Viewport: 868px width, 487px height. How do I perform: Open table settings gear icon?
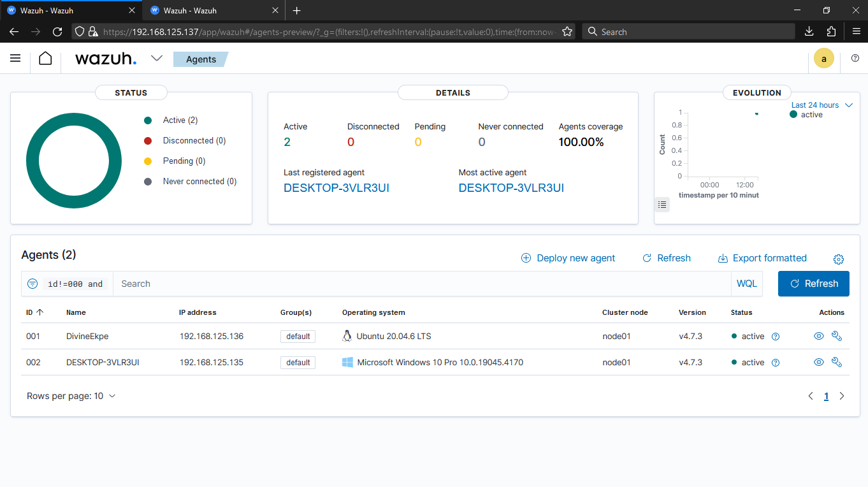[x=839, y=259]
